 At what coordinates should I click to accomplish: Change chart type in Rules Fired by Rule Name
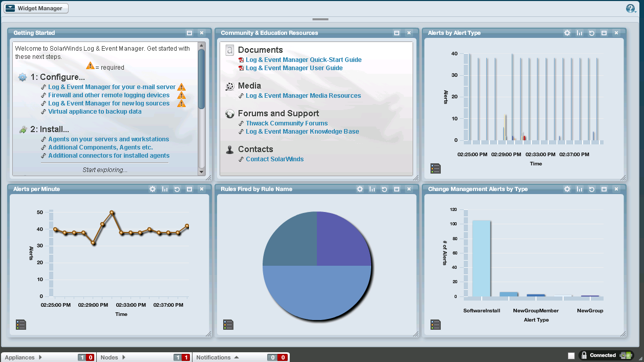coord(372,189)
